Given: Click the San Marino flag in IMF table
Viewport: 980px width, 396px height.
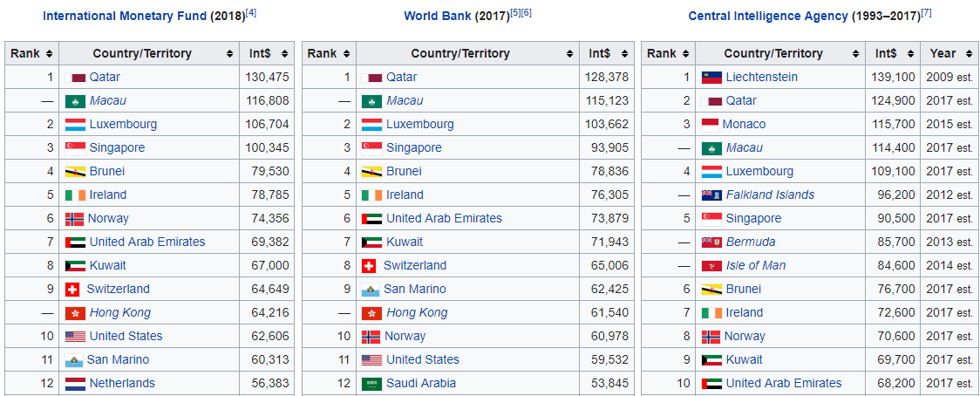Looking at the screenshot, I should (x=73, y=359).
